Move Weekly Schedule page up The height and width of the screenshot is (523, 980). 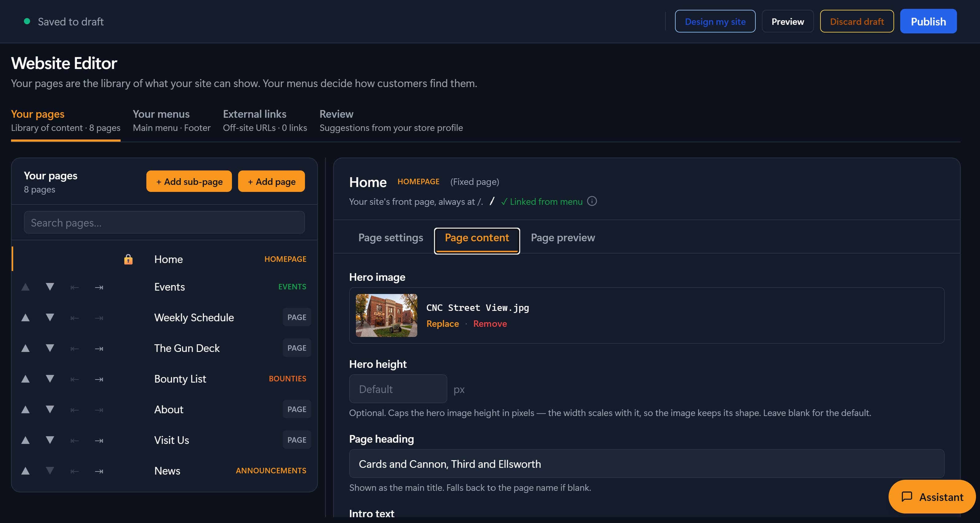[25, 318]
